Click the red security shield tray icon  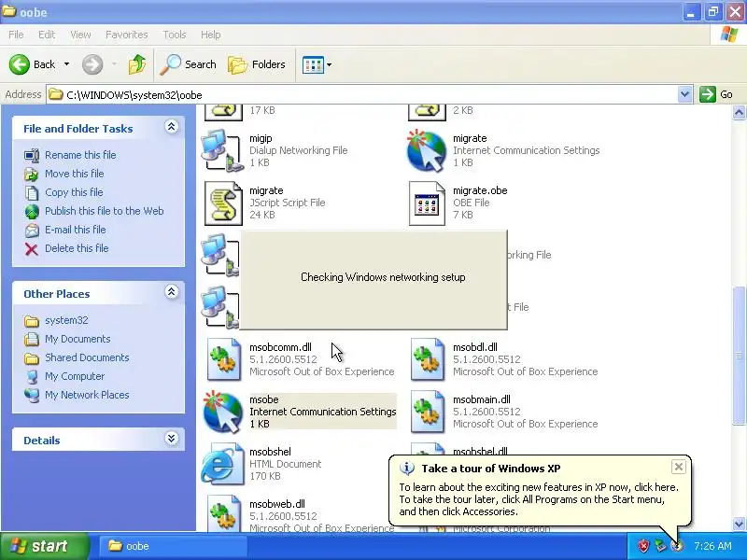(643, 546)
